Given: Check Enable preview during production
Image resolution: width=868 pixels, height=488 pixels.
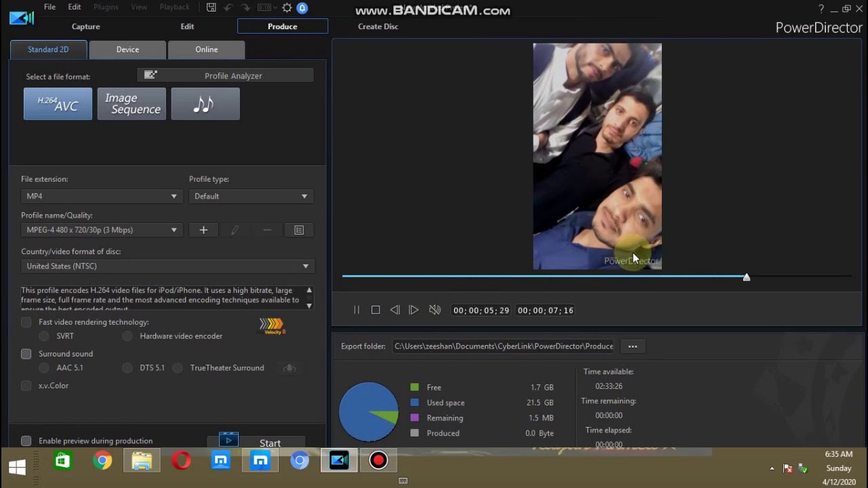Looking at the screenshot, I should pyautogui.click(x=26, y=441).
